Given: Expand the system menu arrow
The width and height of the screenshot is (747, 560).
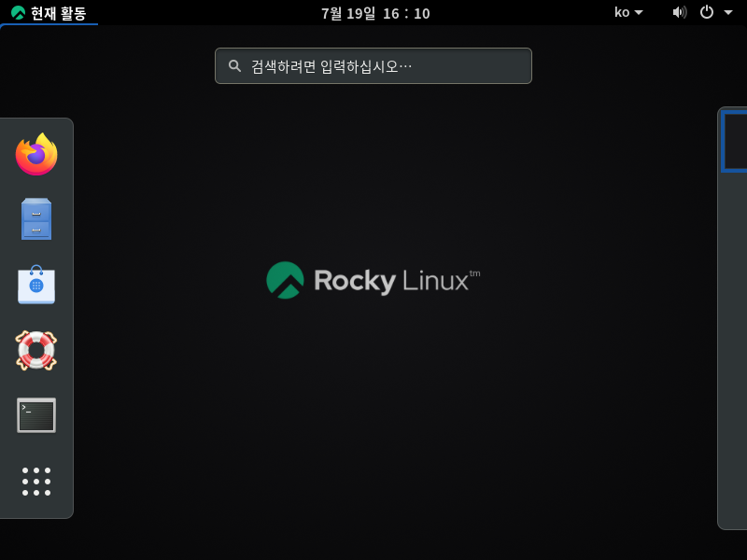Looking at the screenshot, I should point(728,13).
